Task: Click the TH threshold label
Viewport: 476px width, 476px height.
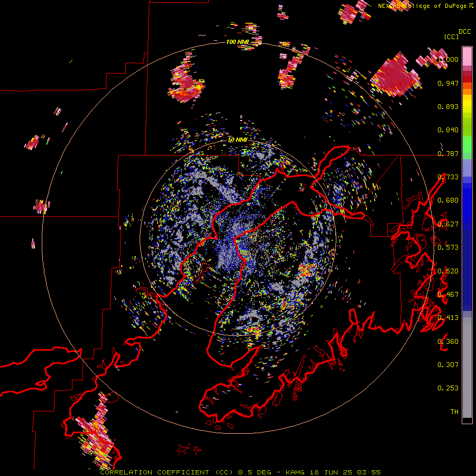Action: pyautogui.click(x=454, y=412)
